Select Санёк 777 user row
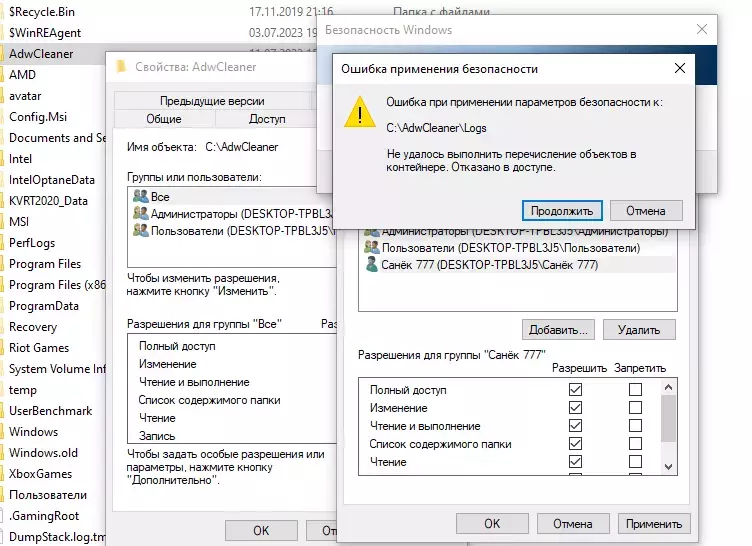The width and height of the screenshot is (752, 546). pos(518,265)
